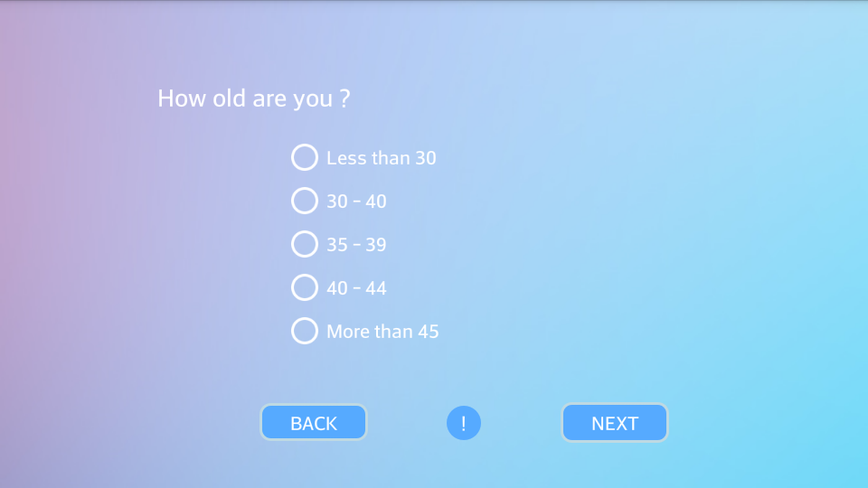Click the "How old are you ?" heading
Image resolution: width=868 pixels, height=488 pixels.
(x=253, y=99)
